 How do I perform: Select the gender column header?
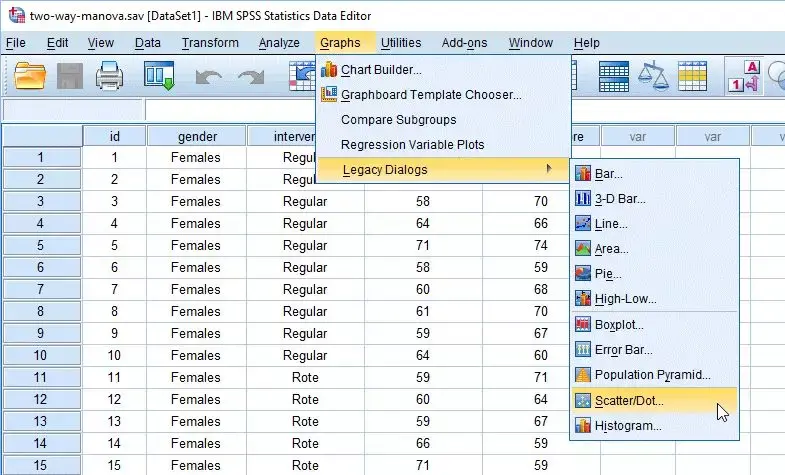197,136
